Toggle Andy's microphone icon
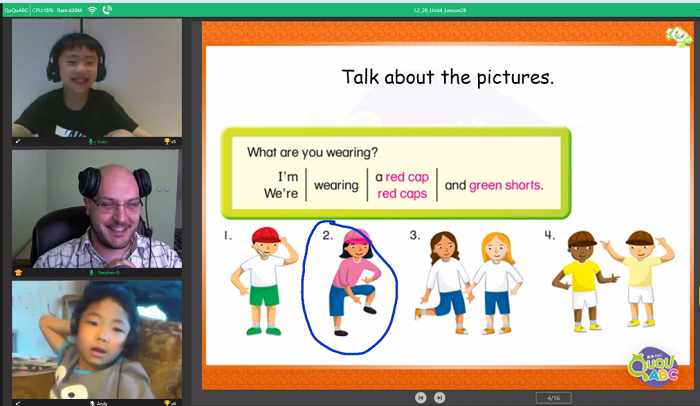The height and width of the screenshot is (406, 700). pos(92,403)
